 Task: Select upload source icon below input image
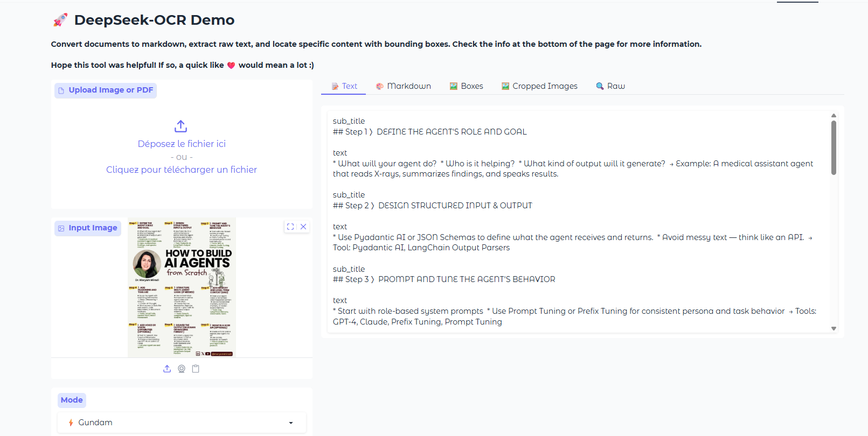tap(167, 369)
